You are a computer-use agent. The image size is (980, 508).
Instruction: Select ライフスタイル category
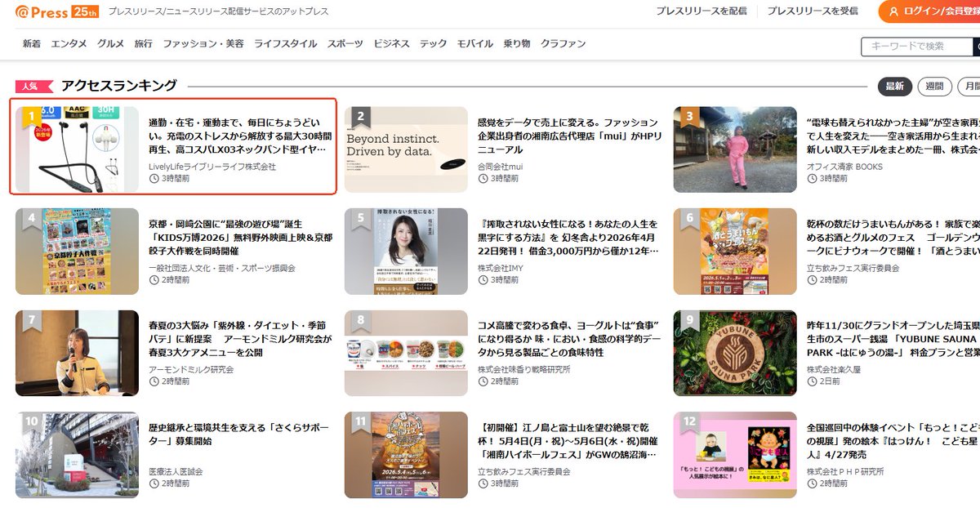click(x=286, y=43)
